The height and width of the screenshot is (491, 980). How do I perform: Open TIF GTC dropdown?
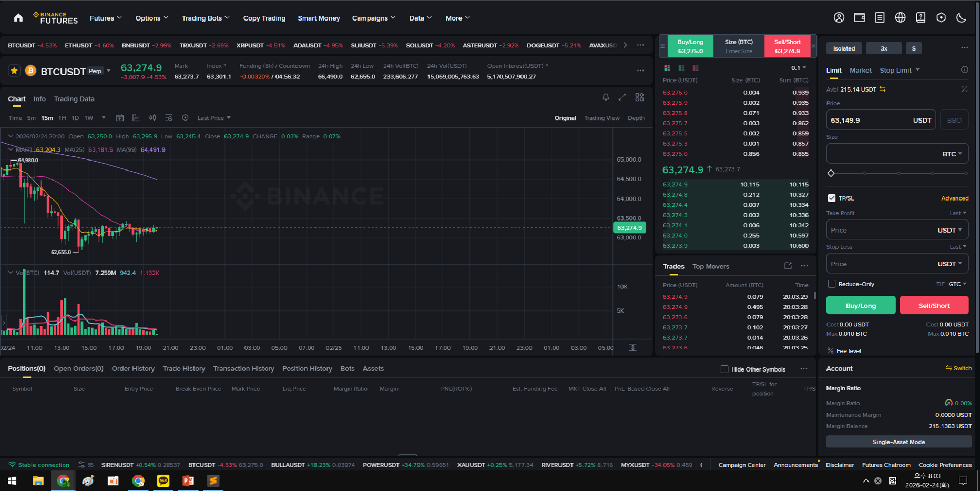click(x=957, y=284)
